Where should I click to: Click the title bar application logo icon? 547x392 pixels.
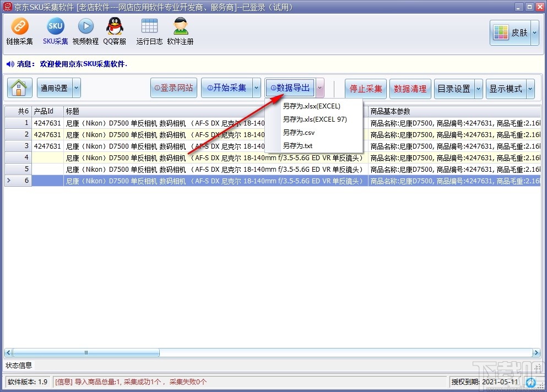pyautogui.click(x=7, y=7)
